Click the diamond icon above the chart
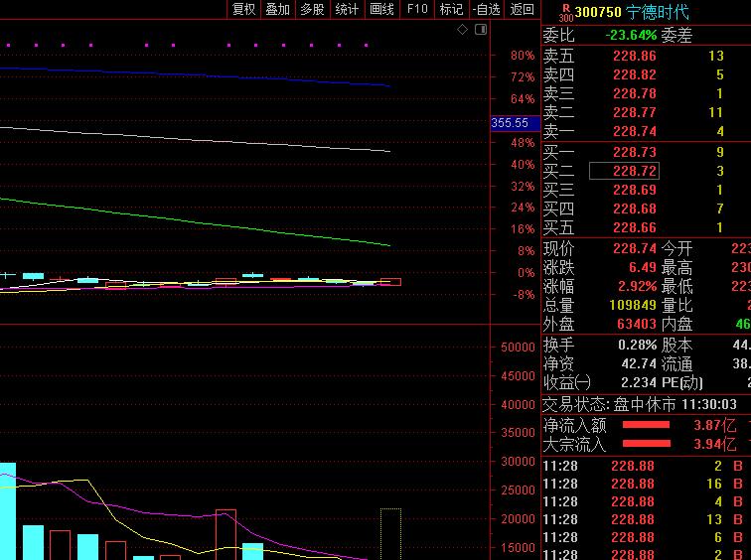Screen dimensions: 751x560 (x=462, y=30)
